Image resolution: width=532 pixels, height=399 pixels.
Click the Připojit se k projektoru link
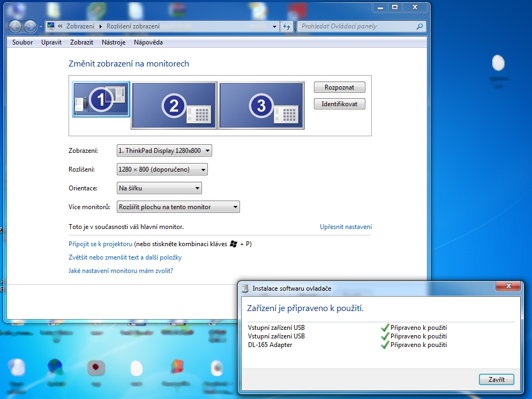[100, 244]
